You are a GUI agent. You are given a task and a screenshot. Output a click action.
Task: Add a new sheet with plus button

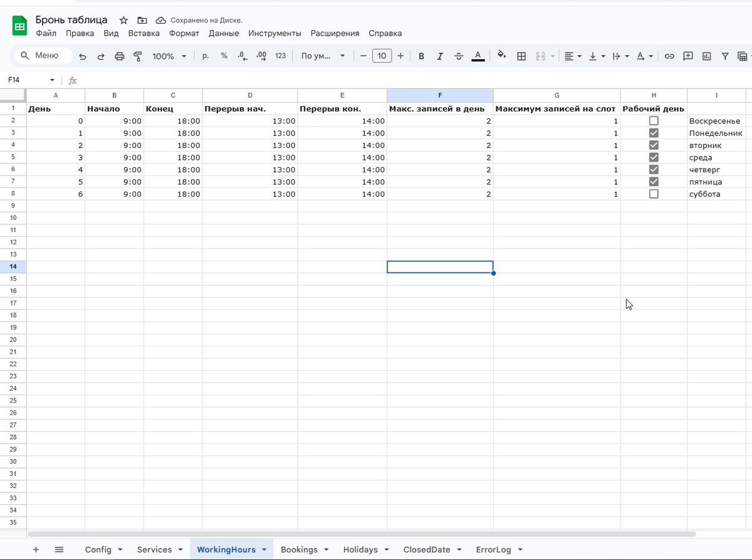(36, 550)
